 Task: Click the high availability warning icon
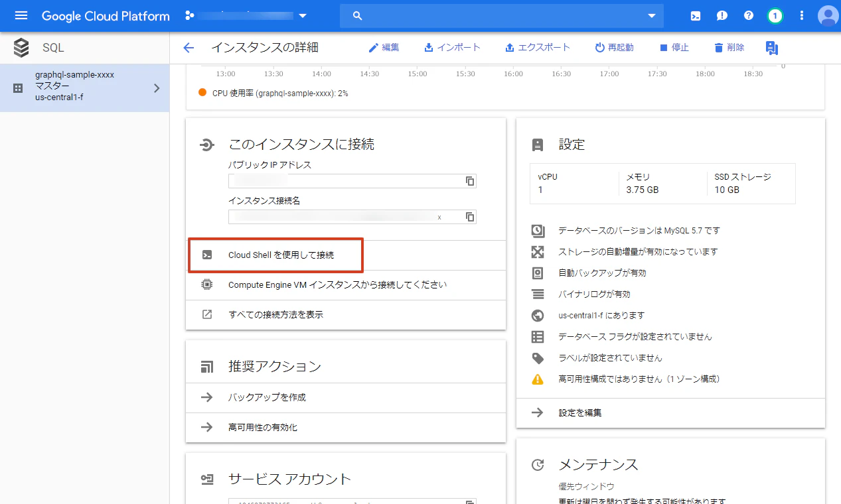[x=538, y=379]
